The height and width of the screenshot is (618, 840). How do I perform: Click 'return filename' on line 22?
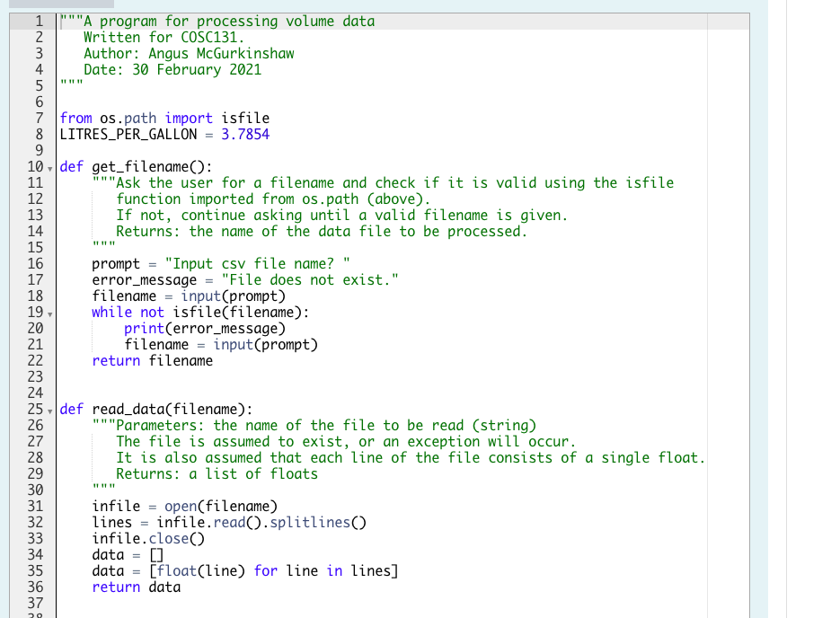coord(152,361)
